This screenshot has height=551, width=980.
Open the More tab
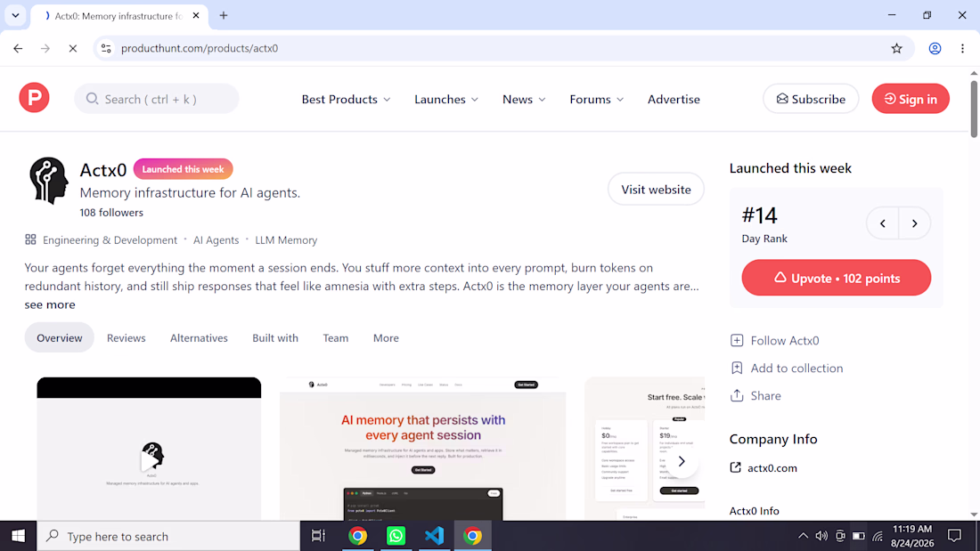click(x=386, y=338)
